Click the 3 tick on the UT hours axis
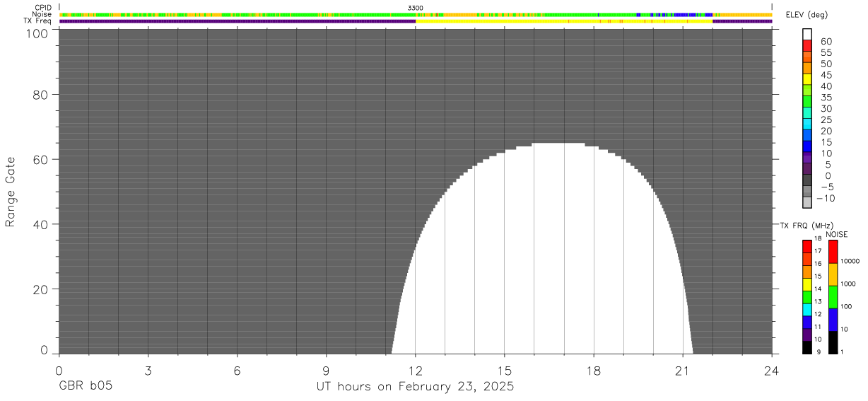Screen dimensions: 868x401 click(148, 370)
